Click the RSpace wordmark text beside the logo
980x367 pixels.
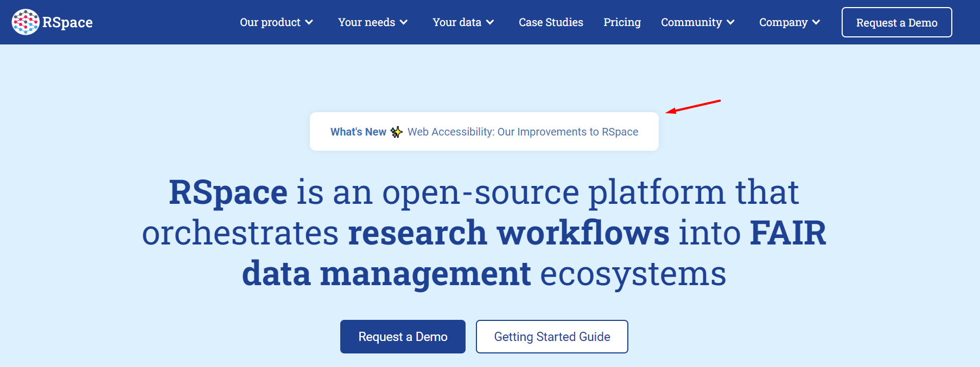tap(67, 23)
